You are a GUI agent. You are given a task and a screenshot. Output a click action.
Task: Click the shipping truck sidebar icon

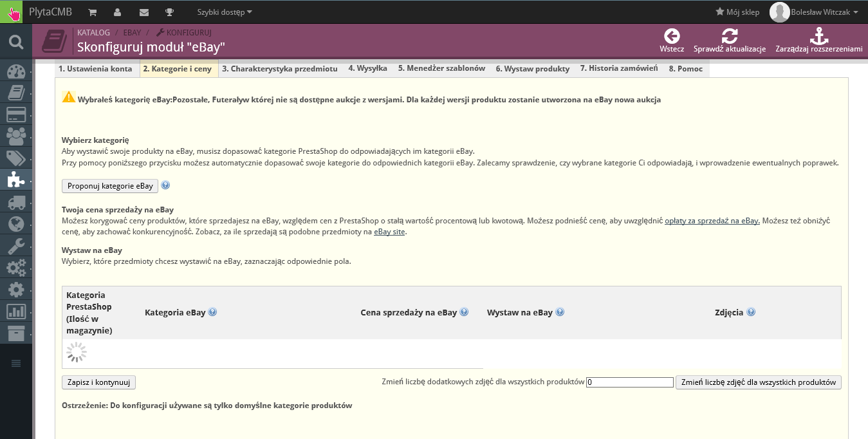pyautogui.click(x=15, y=202)
